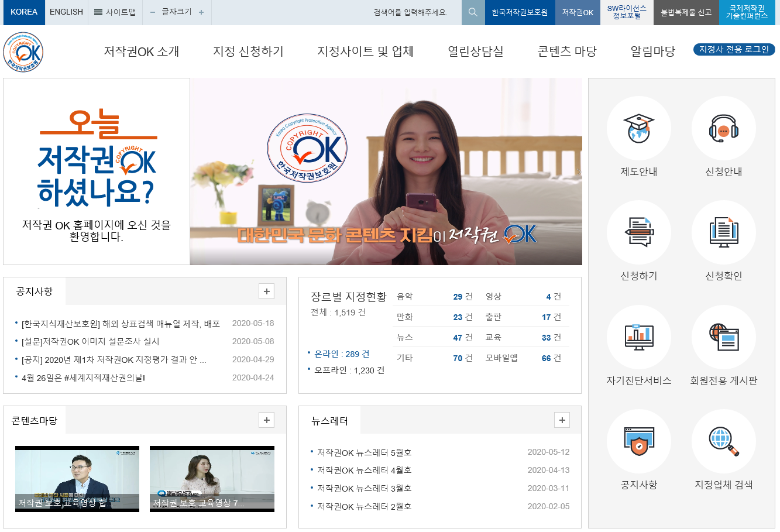Open the 사이트맵 menu icon
Viewport: 780px width, 532px height.
[98, 12]
